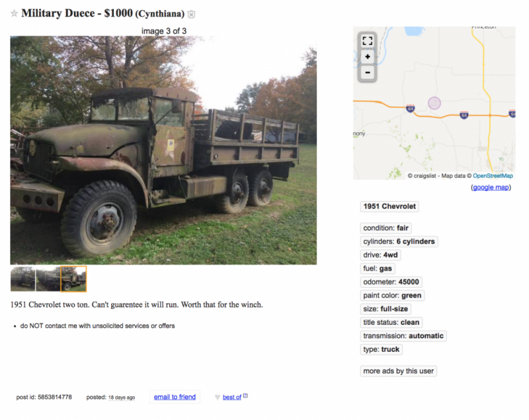Click the best of help superscript
The height and width of the screenshot is (420, 529).
click(245, 396)
